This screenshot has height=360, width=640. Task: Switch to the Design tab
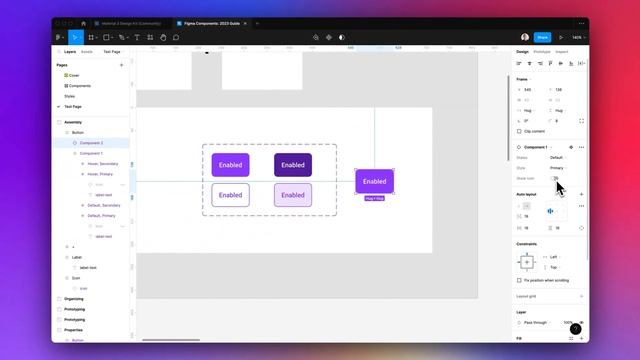pyautogui.click(x=522, y=52)
